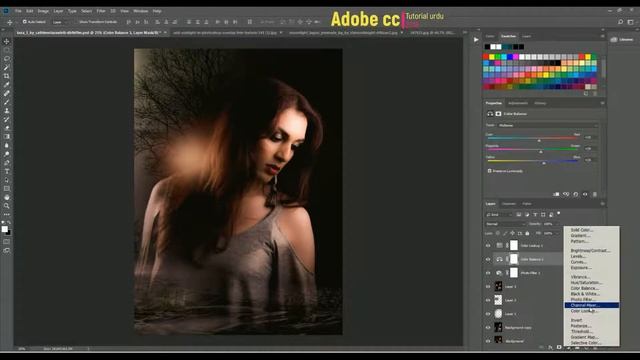The height and width of the screenshot is (360, 640).
Task: Open Layers panel flyout menu
Action: (x=602, y=204)
